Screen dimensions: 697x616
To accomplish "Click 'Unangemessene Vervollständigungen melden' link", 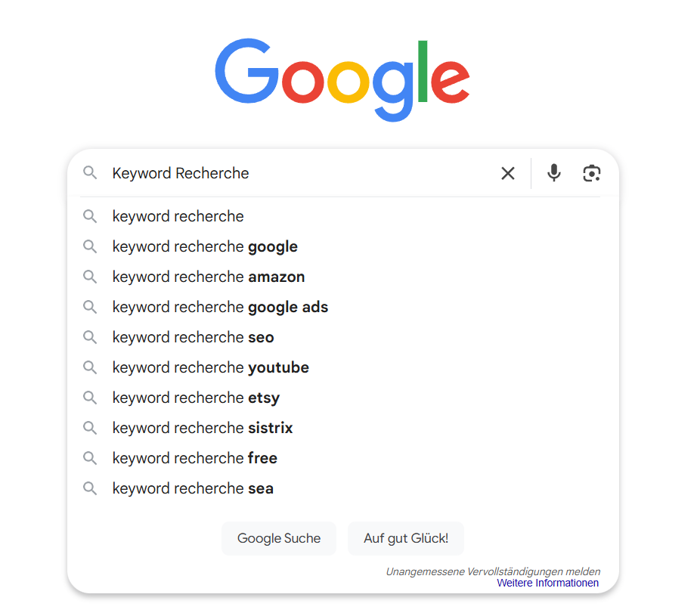I will click(493, 571).
